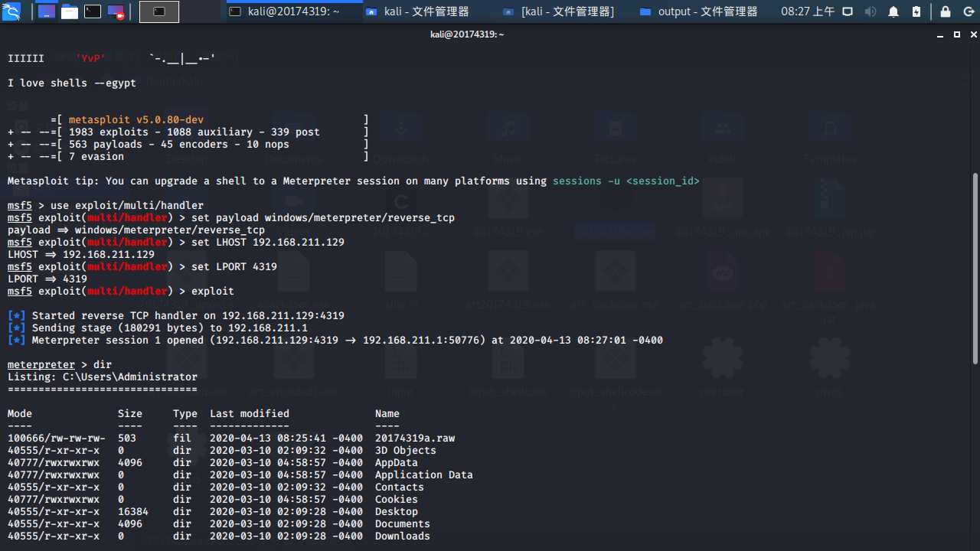The height and width of the screenshot is (551, 980).
Task: Click 'metasploit v5.0.80-dev' banner text
Action: coord(136,119)
